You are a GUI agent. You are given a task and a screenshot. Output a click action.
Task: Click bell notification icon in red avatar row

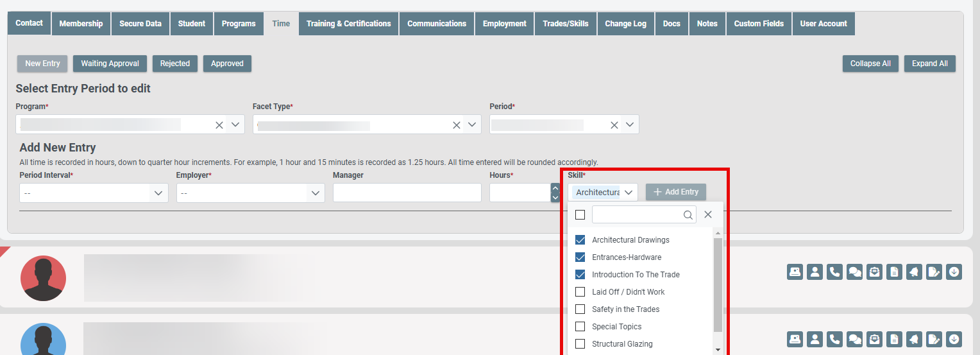pos(914,272)
